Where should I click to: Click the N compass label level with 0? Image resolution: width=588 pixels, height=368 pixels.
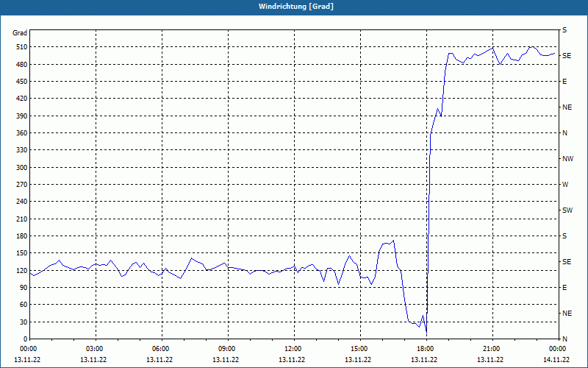(x=564, y=339)
